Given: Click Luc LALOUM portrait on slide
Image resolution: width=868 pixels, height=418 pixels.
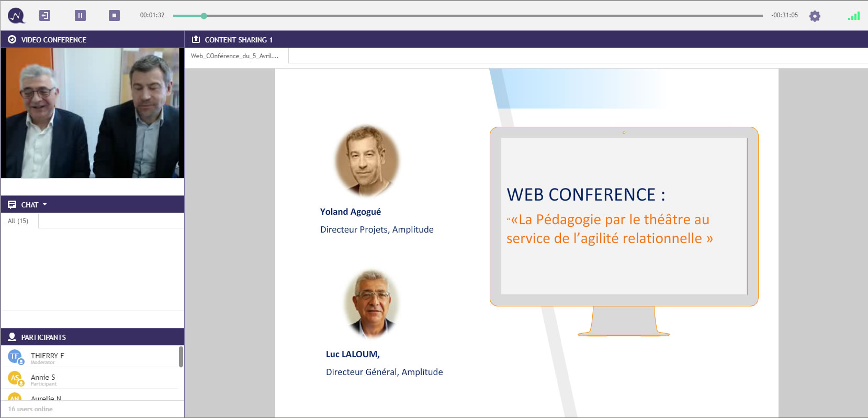Looking at the screenshot, I should pyautogui.click(x=372, y=304).
